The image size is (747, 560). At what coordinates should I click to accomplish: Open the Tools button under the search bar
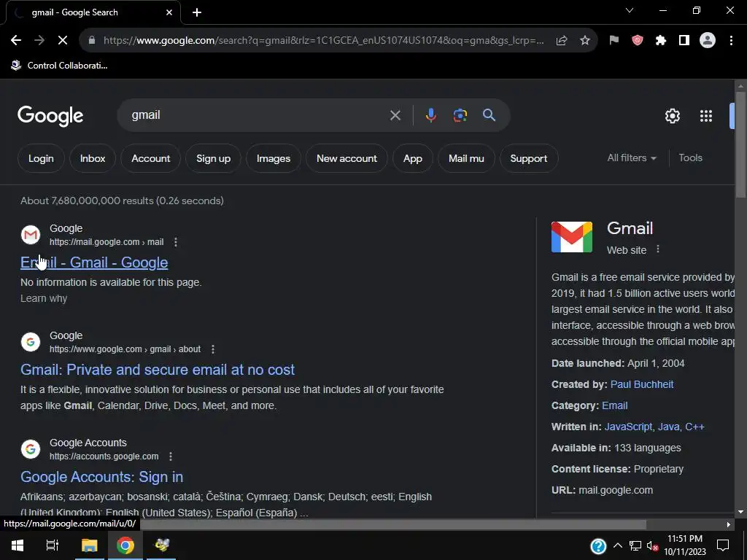click(x=690, y=158)
